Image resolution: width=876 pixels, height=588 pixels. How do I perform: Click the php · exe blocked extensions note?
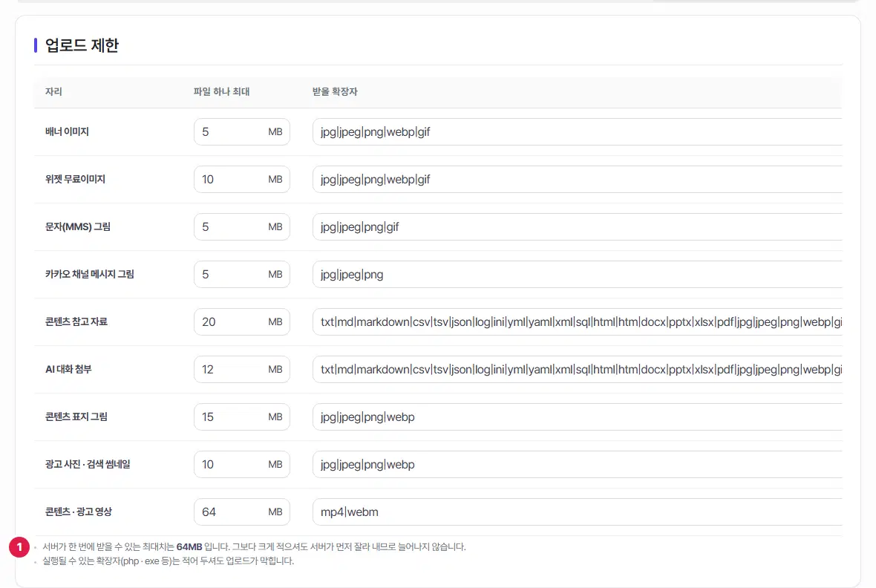click(x=169, y=561)
